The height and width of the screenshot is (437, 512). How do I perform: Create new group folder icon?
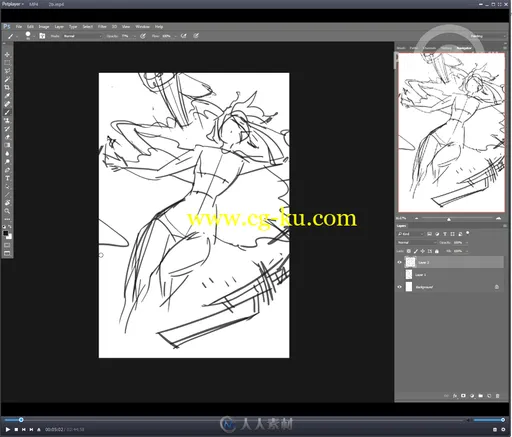coord(480,396)
